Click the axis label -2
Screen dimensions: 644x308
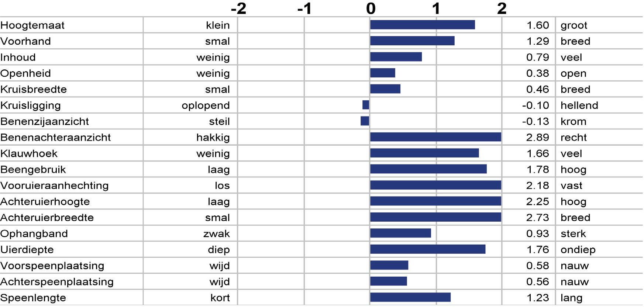pos(238,8)
